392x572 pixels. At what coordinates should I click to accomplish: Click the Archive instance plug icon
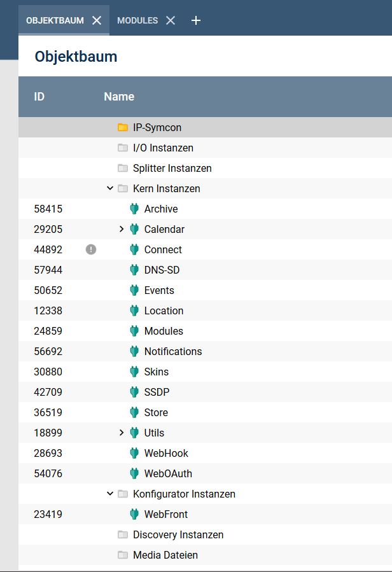tap(134, 209)
